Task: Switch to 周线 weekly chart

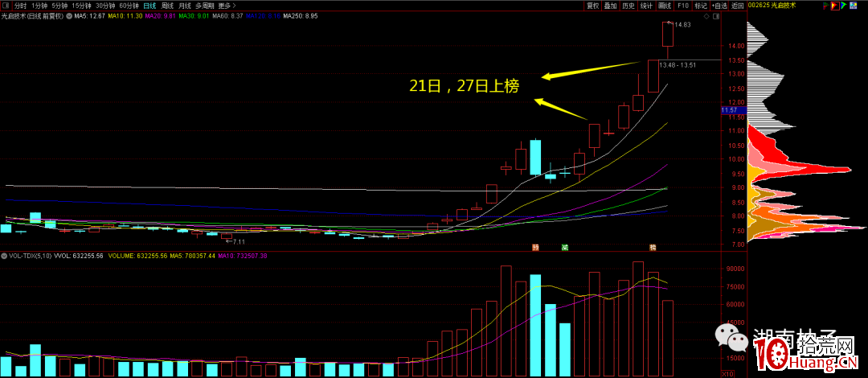Action: [x=167, y=6]
